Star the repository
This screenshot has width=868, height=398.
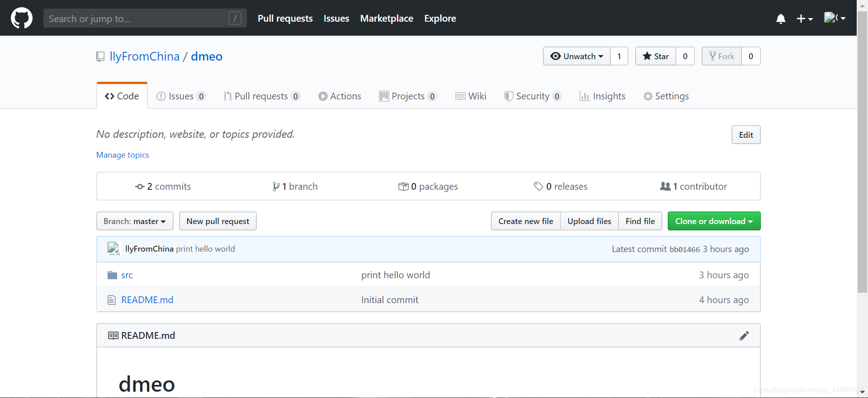coord(656,56)
